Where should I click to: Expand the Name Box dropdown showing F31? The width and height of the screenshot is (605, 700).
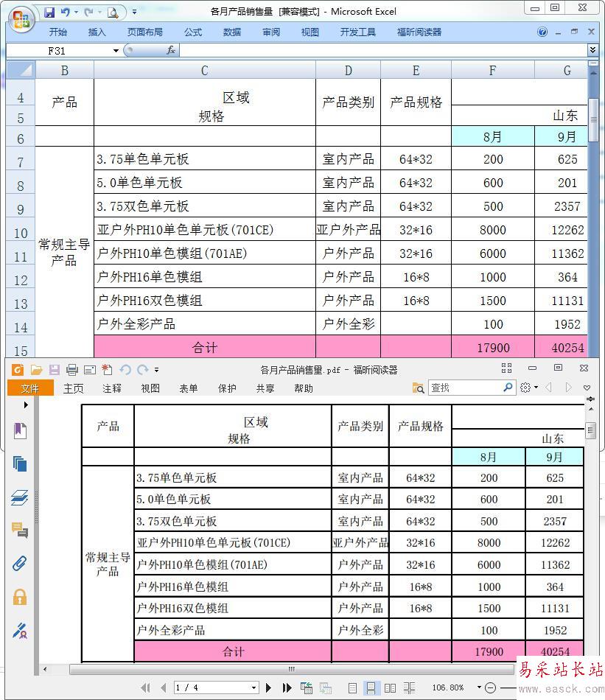click(x=116, y=51)
